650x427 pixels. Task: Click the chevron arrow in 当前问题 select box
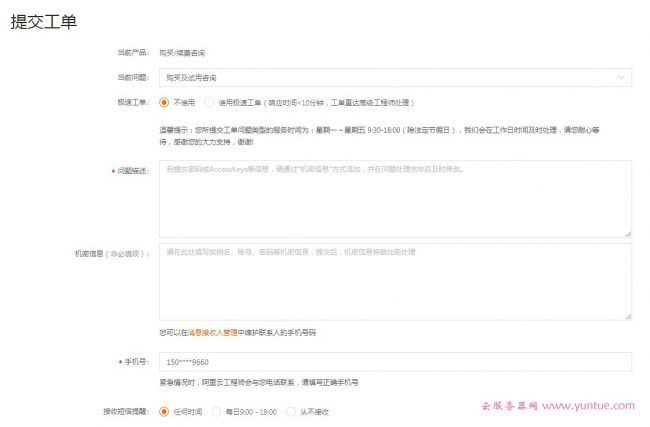pos(622,77)
